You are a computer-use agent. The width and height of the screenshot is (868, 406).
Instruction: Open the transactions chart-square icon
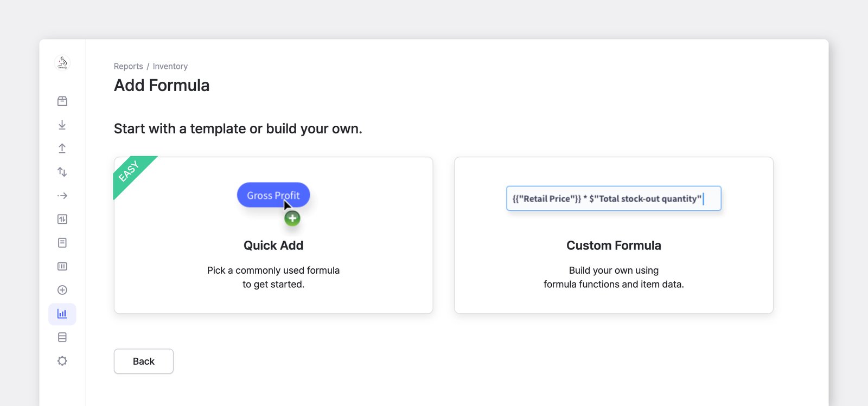click(62, 219)
